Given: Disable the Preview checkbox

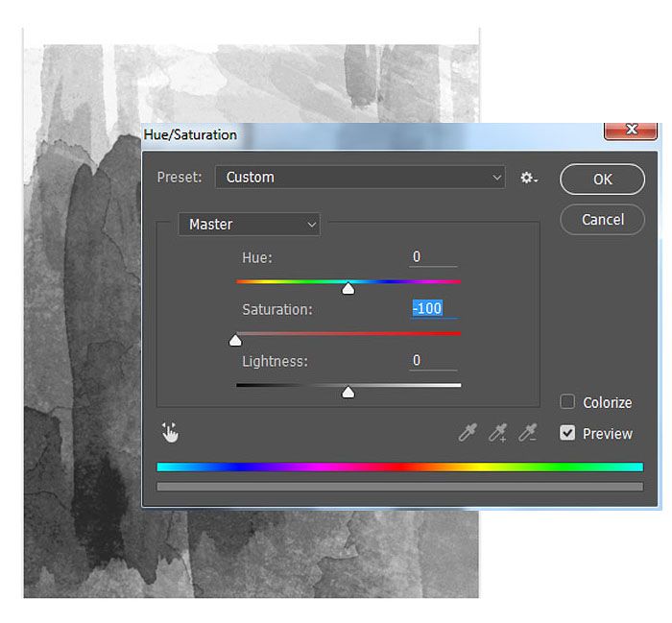Looking at the screenshot, I should [568, 433].
